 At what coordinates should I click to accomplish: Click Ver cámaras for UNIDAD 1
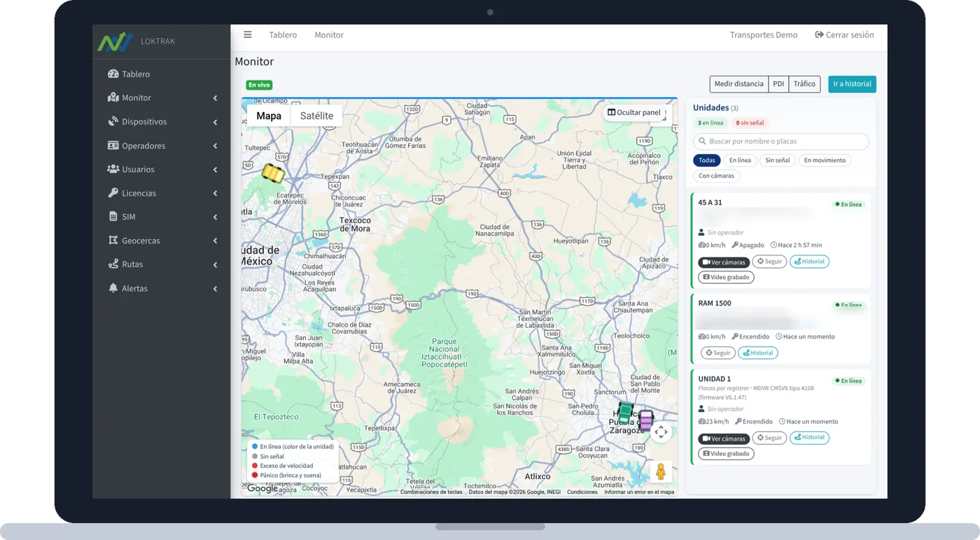coord(724,439)
